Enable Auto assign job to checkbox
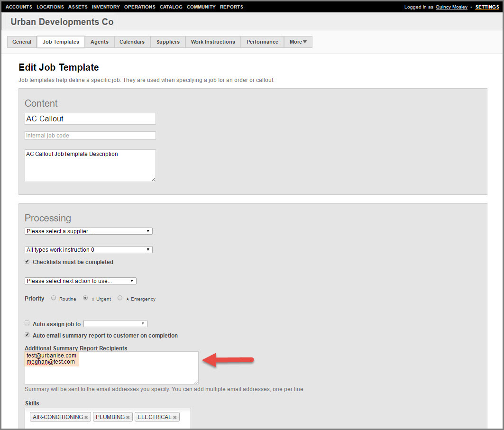 pyautogui.click(x=27, y=323)
